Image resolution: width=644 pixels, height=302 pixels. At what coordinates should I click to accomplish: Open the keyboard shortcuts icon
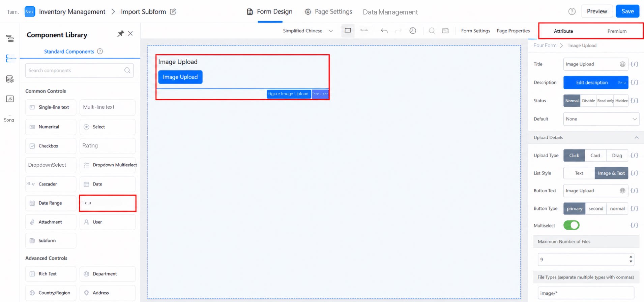point(445,31)
